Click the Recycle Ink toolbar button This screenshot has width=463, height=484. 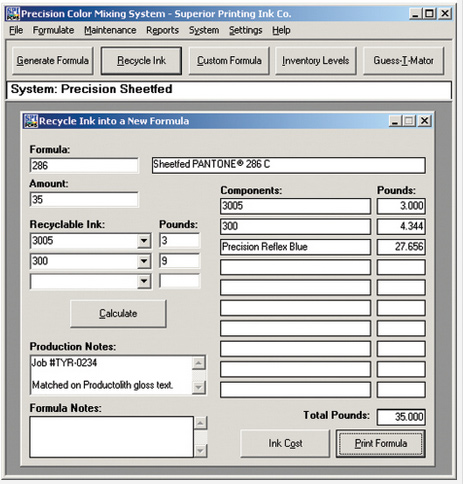point(141,61)
